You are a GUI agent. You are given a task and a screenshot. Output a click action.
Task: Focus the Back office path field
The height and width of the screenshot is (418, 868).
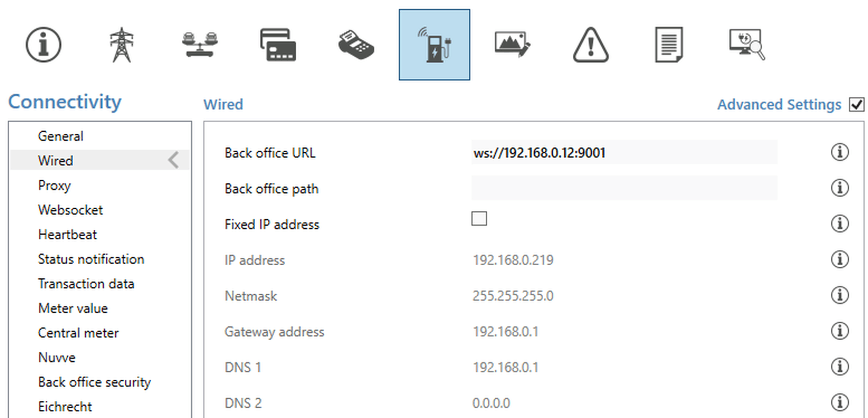(x=624, y=188)
